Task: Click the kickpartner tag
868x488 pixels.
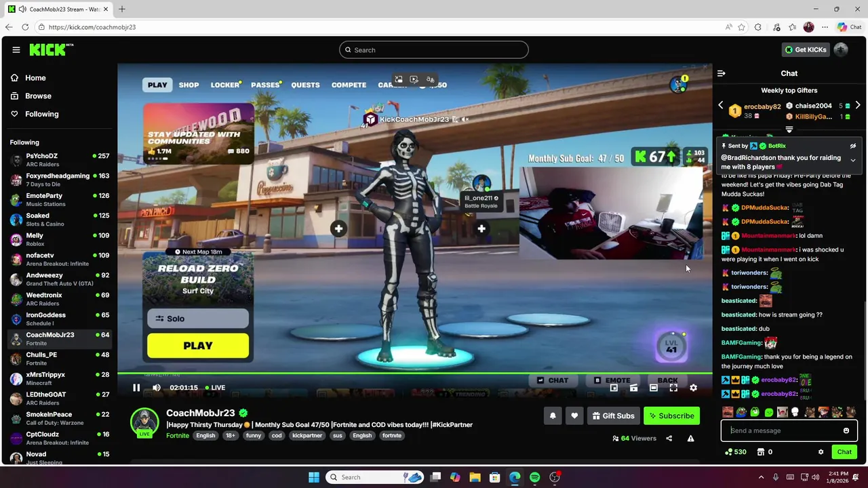Action: (x=307, y=436)
